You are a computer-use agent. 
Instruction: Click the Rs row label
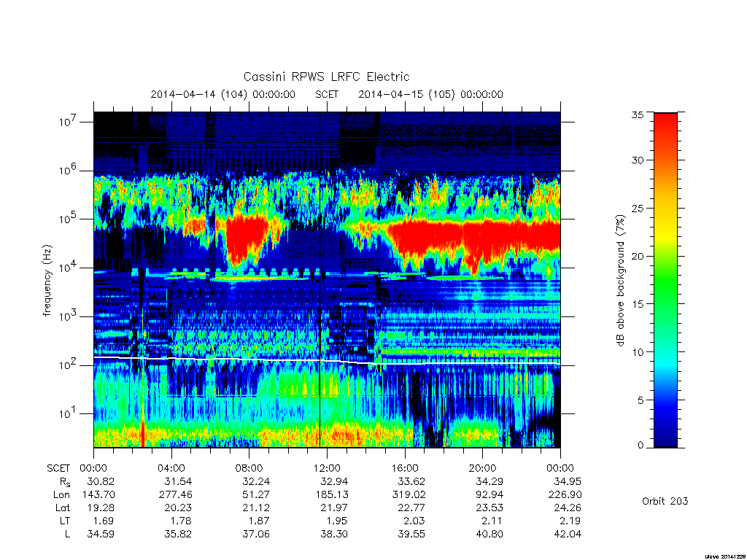click(65, 483)
